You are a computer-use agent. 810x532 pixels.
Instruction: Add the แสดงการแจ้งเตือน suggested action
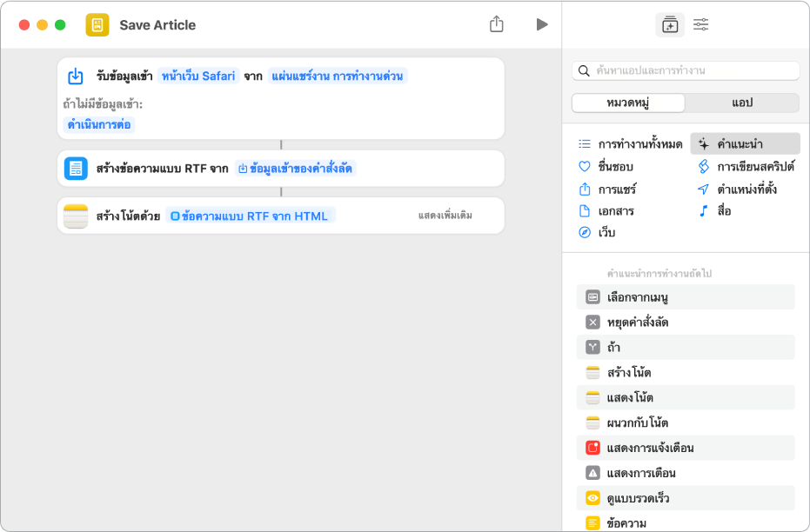[651, 449]
